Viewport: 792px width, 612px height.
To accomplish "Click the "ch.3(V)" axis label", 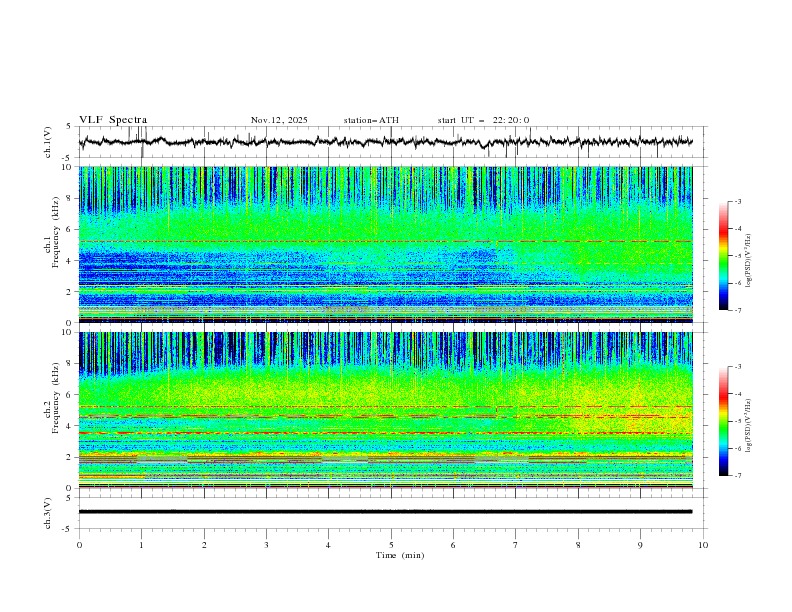I will [x=48, y=513].
